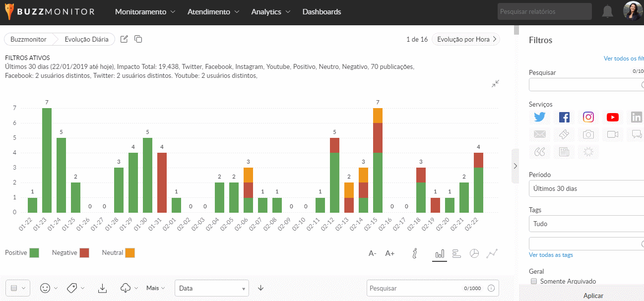Image resolution: width=644 pixels, height=301 pixels.
Task: Open the Monitoramento menu
Action: [x=145, y=12]
